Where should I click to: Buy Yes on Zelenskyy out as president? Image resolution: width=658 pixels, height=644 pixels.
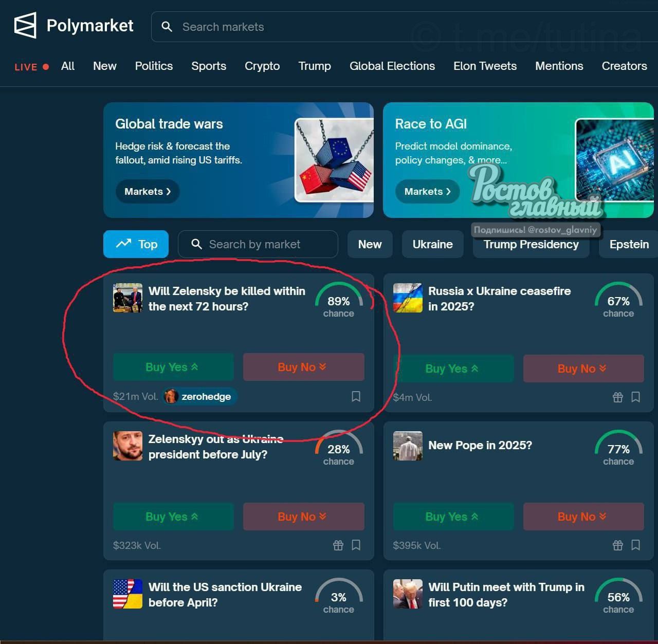[x=173, y=517]
